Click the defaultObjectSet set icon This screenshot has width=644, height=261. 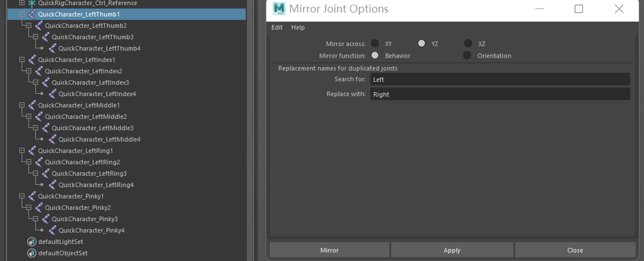click(32, 253)
